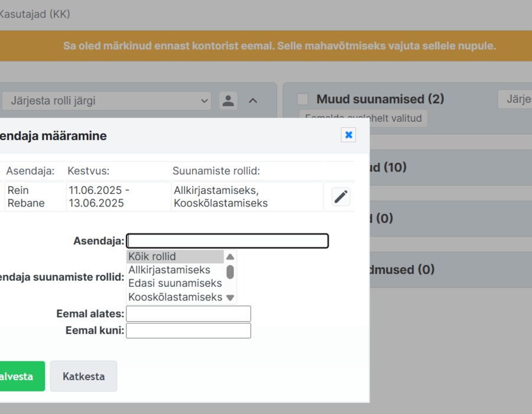
Task: Click 'Allkirjastamiseks, Kooskõlastamiseks' roles cell
Action: tap(246, 197)
